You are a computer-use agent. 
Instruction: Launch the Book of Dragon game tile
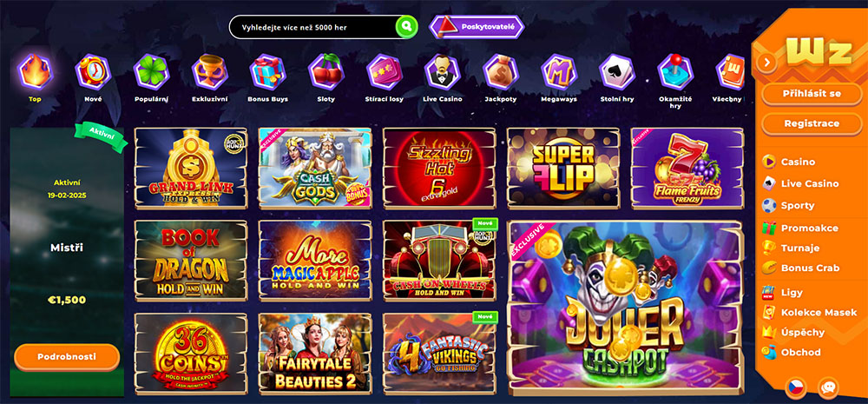(x=191, y=261)
